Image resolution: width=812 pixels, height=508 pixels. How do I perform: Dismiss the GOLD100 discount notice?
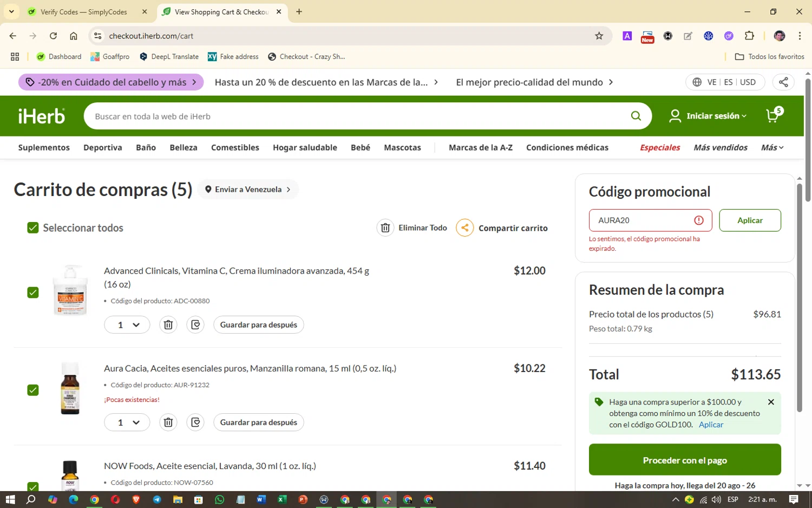(771, 402)
